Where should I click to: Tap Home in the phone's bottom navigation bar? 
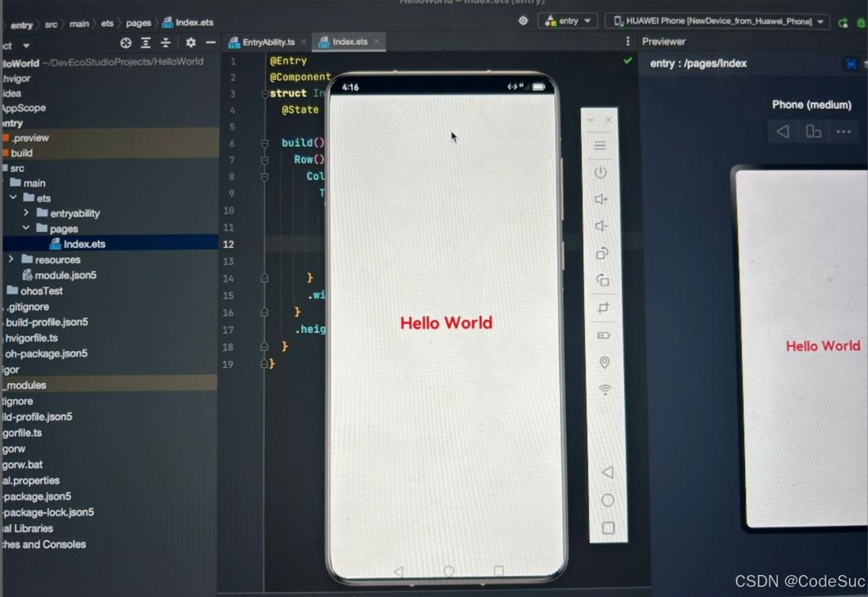pos(449,571)
